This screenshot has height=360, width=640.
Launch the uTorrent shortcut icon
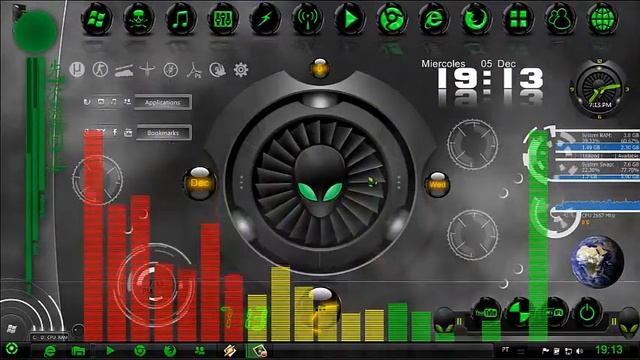(x=77, y=70)
